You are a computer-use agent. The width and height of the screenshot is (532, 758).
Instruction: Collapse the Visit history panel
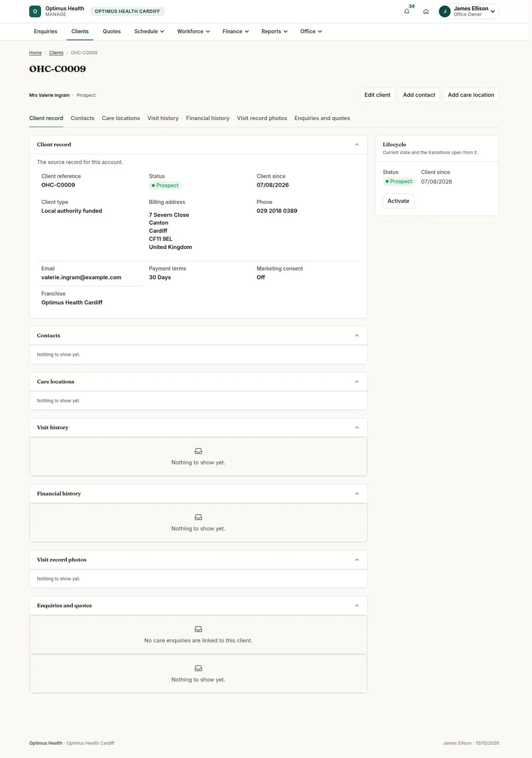pyautogui.click(x=357, y=427)
